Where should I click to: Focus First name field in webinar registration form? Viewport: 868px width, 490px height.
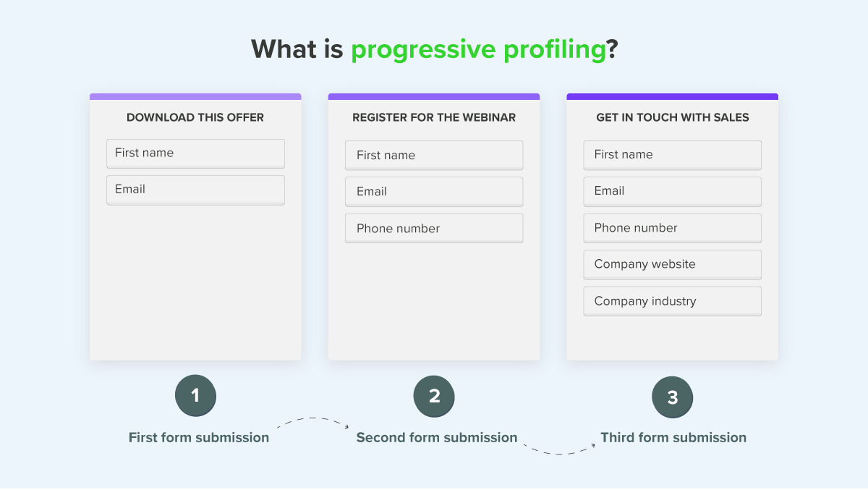[x=434, y=156]
